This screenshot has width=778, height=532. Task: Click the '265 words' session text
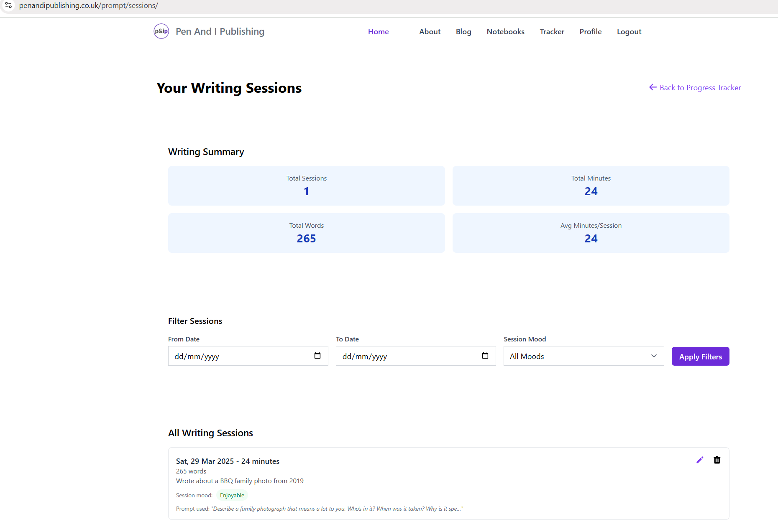pos(191,471)
